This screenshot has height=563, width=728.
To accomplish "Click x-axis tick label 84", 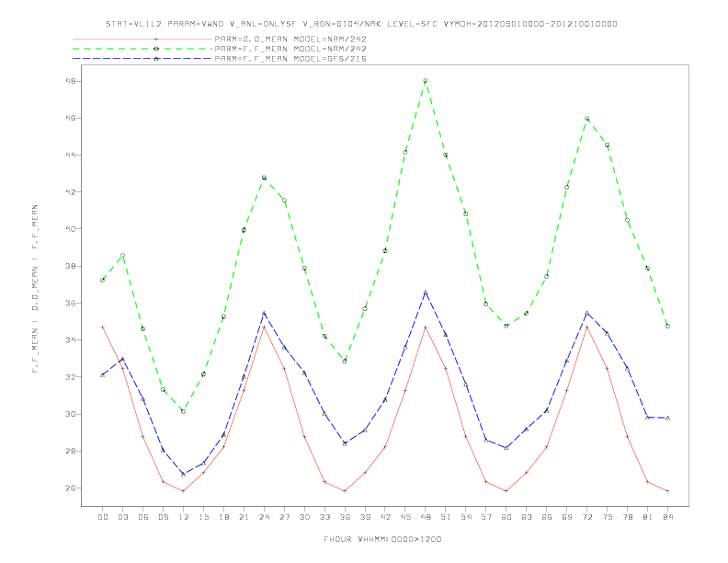I will point(667,517).
